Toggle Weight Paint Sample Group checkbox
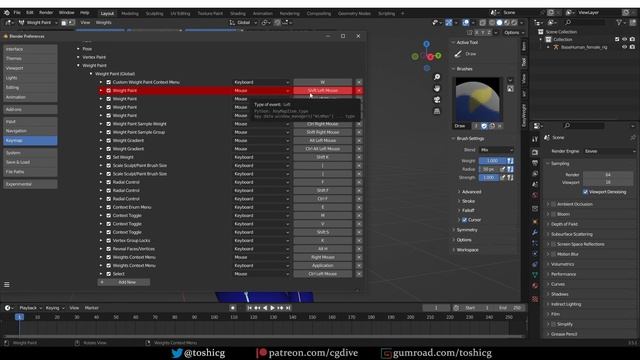 [x=109, y=132]
